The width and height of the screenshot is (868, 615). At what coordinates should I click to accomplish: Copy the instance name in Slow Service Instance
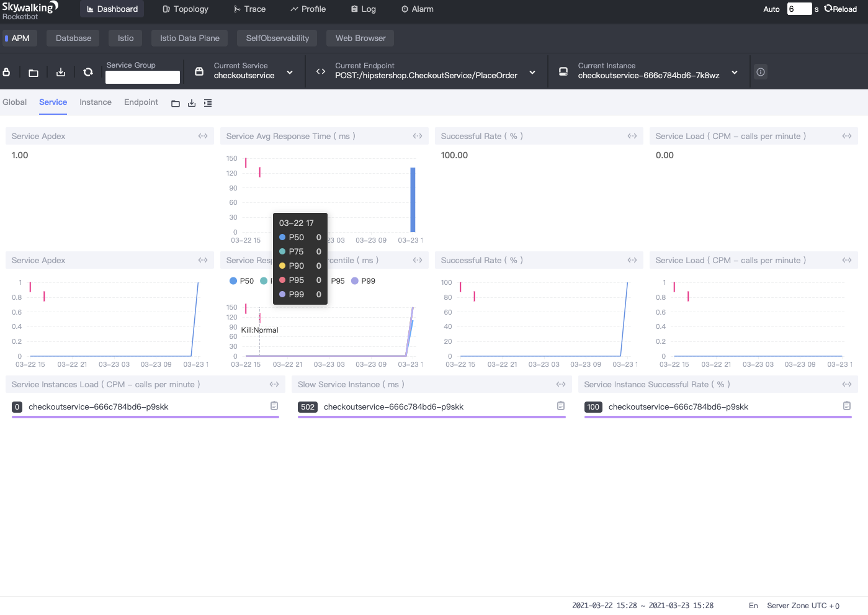(561, 406)
